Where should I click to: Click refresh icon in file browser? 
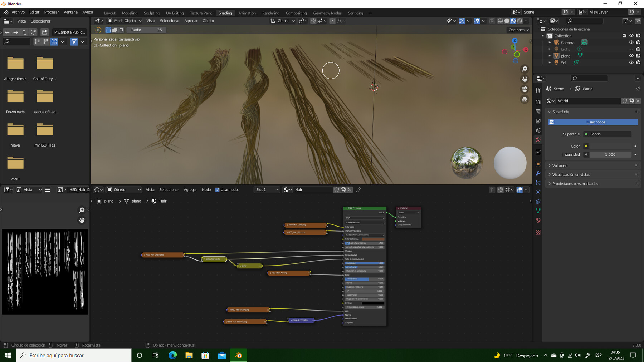pyautogui.click(x=33, y=32)
